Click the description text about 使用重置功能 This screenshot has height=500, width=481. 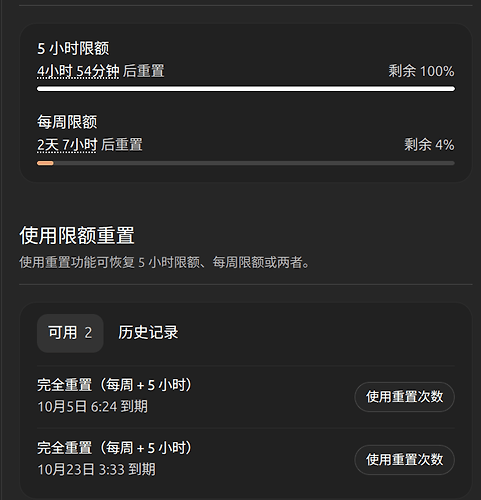(164, 262)
